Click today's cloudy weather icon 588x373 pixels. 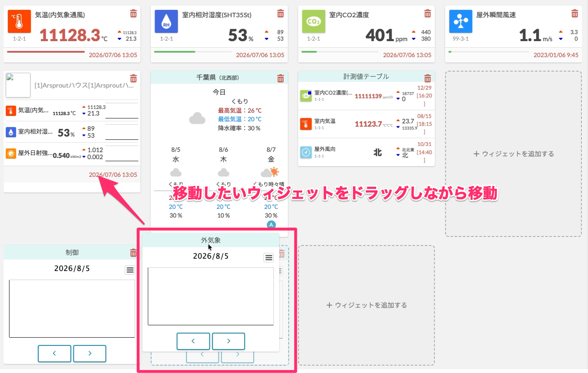click(197, 118)
